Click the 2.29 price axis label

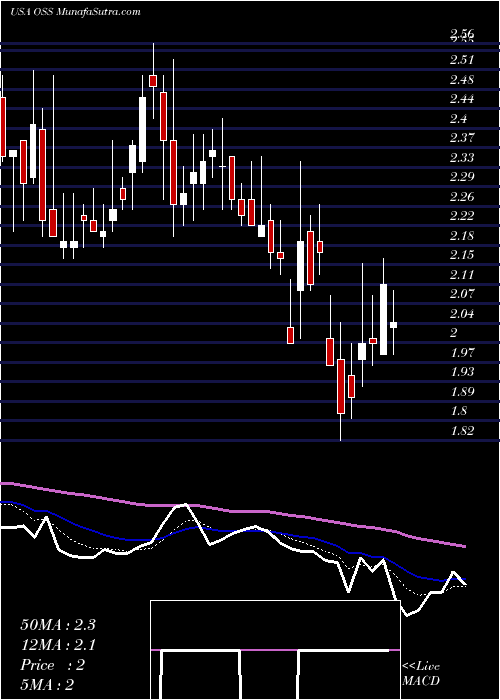462,177
